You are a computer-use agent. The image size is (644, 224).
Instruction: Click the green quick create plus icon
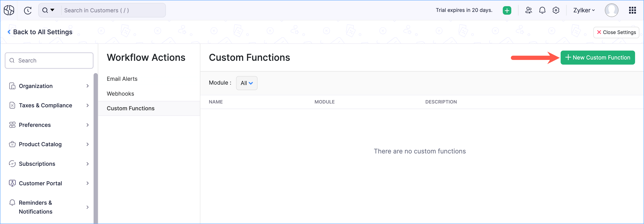507,10
